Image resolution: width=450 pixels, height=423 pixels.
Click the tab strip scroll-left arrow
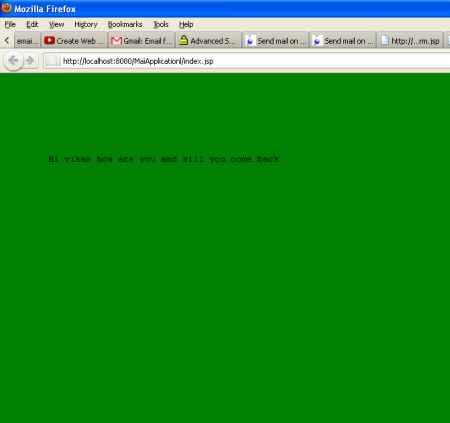point(7,41)
